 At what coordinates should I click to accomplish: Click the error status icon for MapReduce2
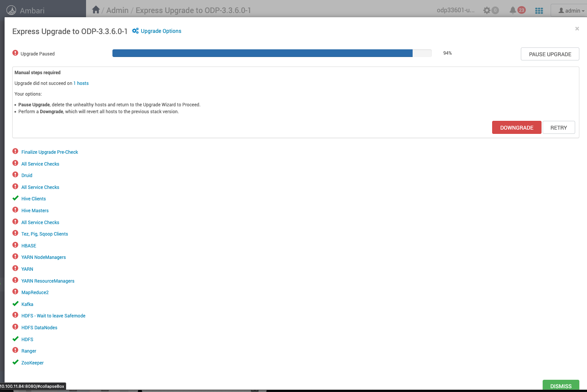[15, 292]
